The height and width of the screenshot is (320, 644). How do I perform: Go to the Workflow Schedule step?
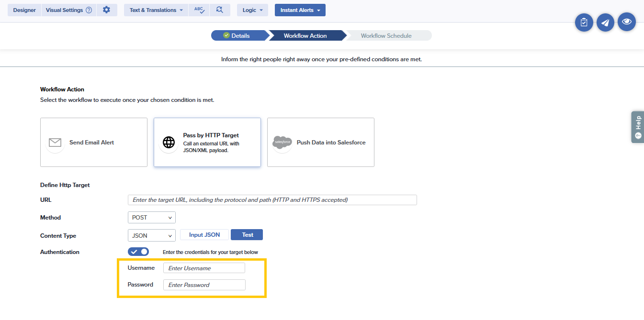click(x=386, y=36)
